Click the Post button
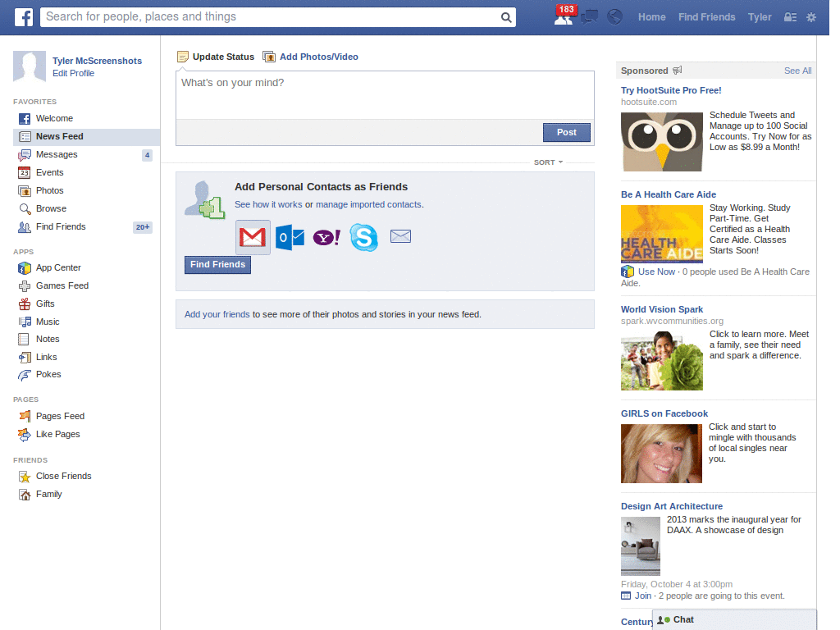 pyautogui.click(x=567, y=132)
